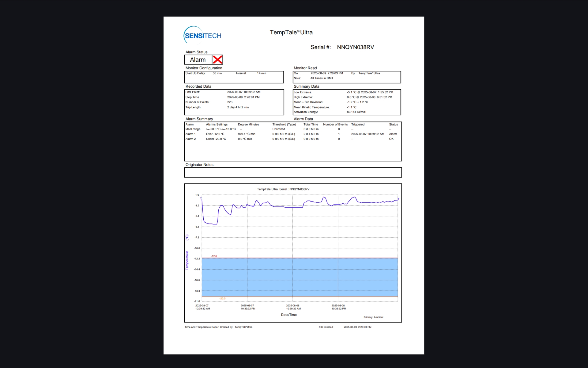Click the Sensitech logo

[x=202, y=36]
